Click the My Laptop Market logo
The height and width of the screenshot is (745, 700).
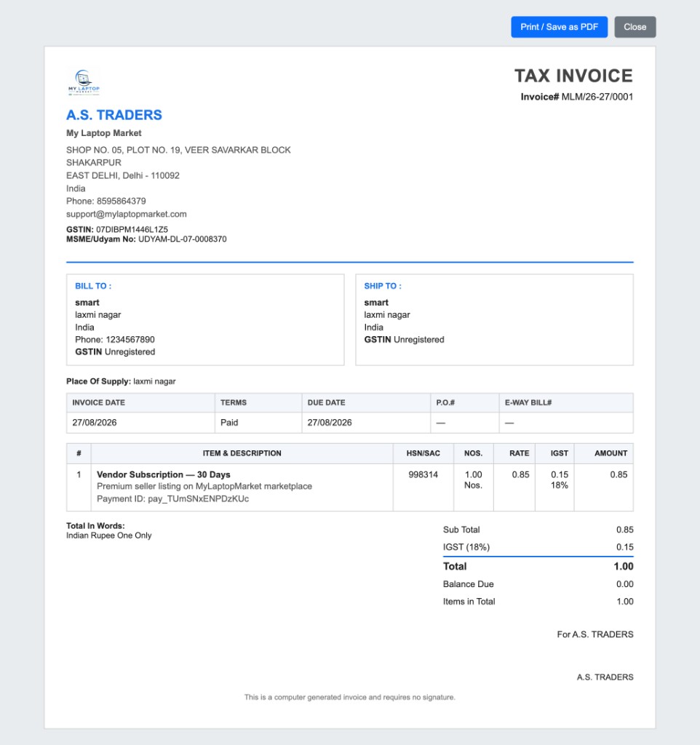[x=84, y=83]
